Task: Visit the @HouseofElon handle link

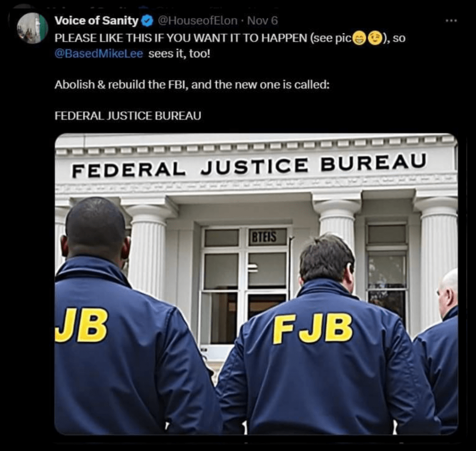Action: (x=198, y=20)
